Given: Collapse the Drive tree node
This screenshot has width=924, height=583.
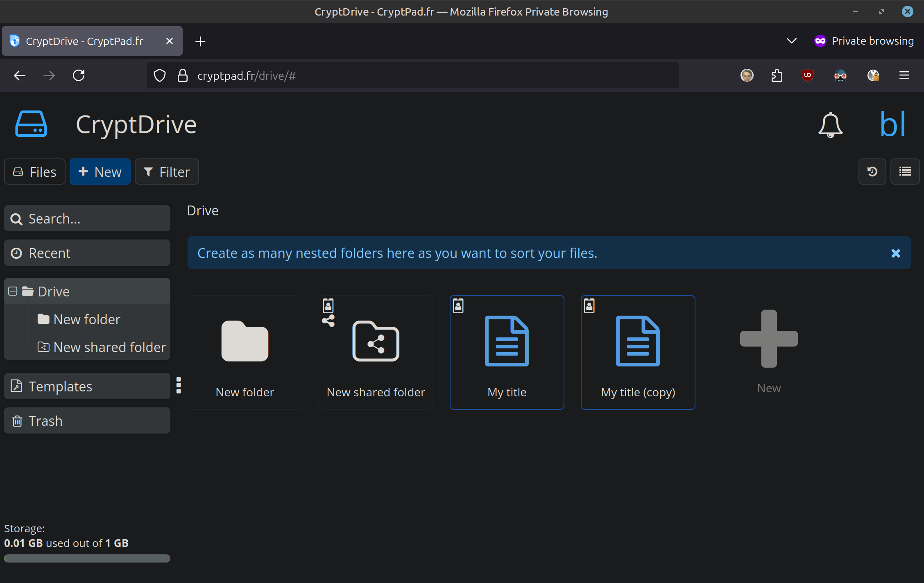Looking at the screenshot, I should coord(13,291).
